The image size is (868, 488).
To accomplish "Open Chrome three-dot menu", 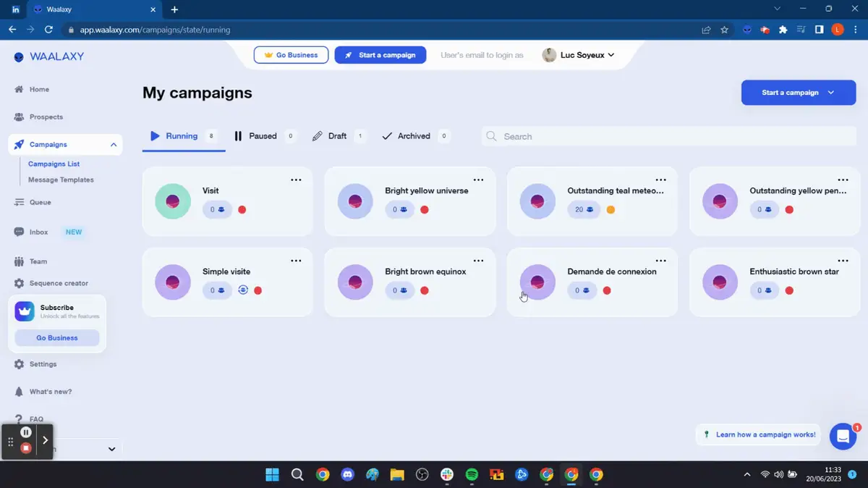I will pyautogui.click(x=855, y=30).
